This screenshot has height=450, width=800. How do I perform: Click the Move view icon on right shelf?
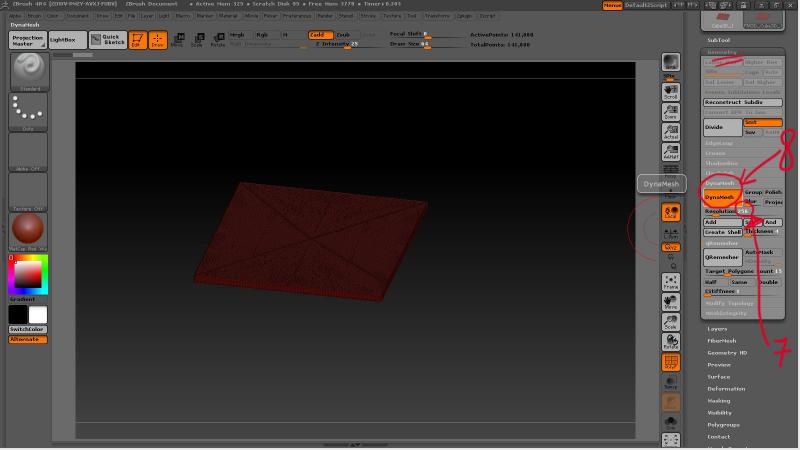(x=670, y=302)
